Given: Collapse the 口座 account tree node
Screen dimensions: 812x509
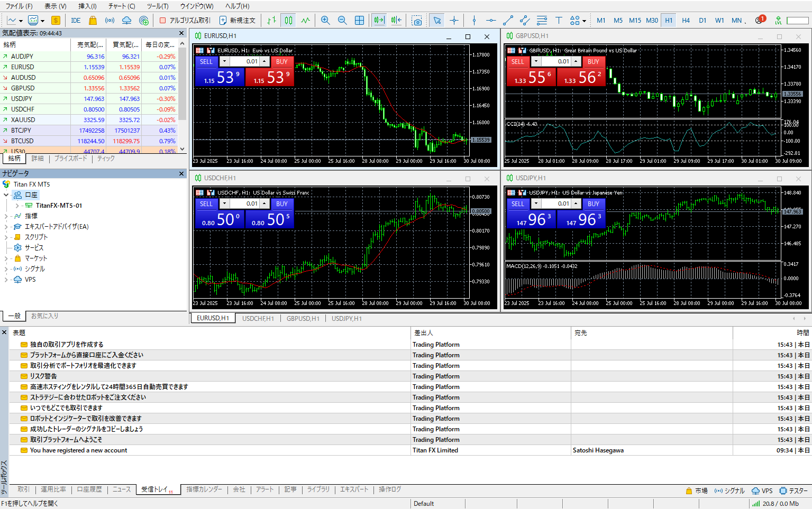Looking at the screenshot, I should [6, 195].
